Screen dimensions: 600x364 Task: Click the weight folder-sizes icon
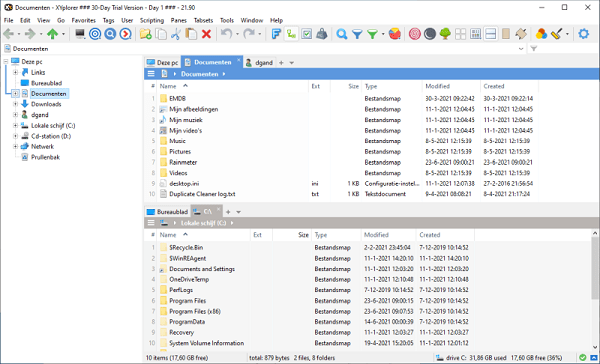coord(322,34)
